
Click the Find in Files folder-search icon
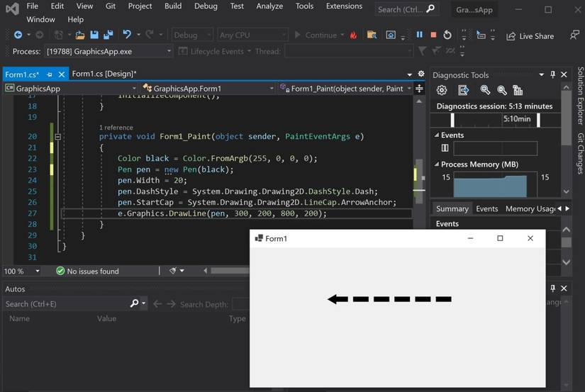(372, 35)
